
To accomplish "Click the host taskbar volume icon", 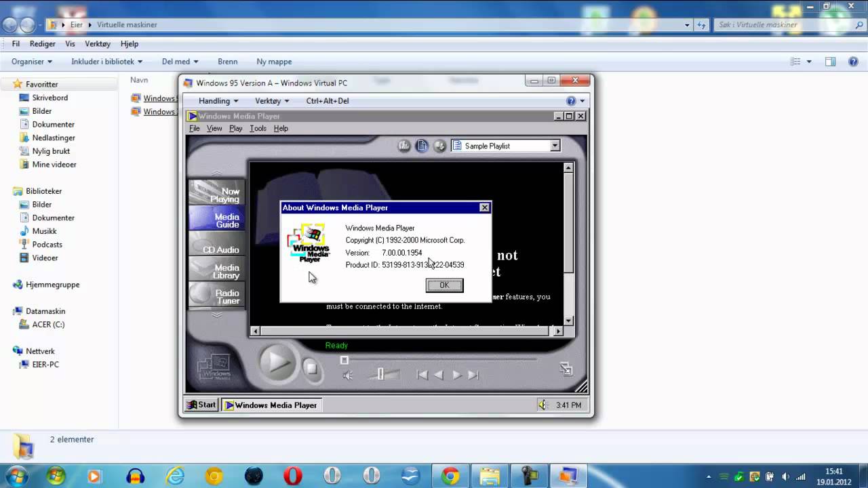I will coord(787,476).
